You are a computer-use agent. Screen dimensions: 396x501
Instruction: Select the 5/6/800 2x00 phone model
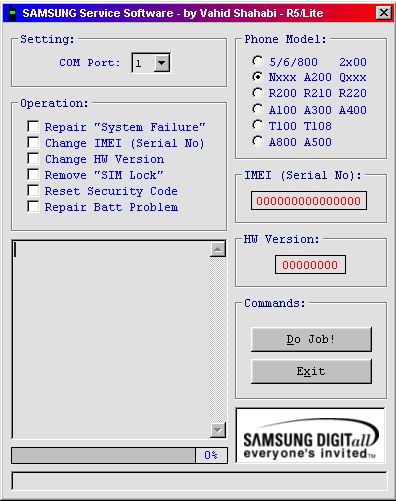tap(257, 61)
